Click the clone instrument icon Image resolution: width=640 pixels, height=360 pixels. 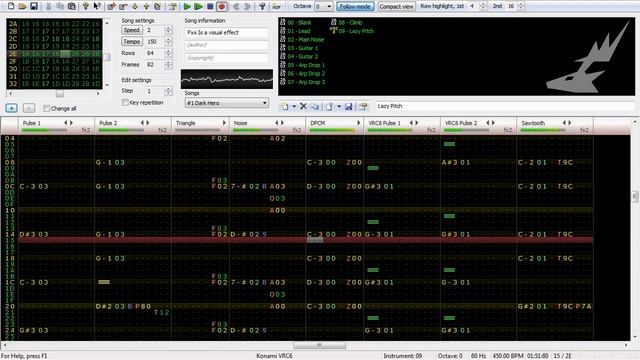[x=315, y=107]
